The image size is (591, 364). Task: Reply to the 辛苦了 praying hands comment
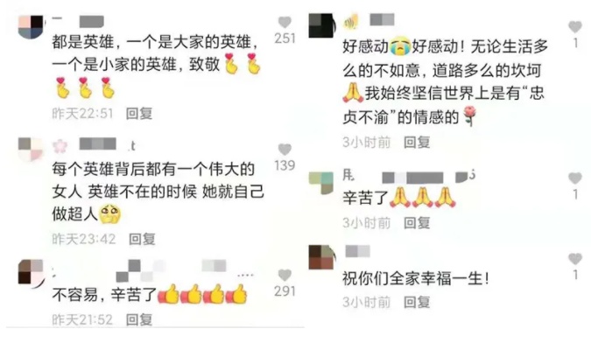pos(417,223)
